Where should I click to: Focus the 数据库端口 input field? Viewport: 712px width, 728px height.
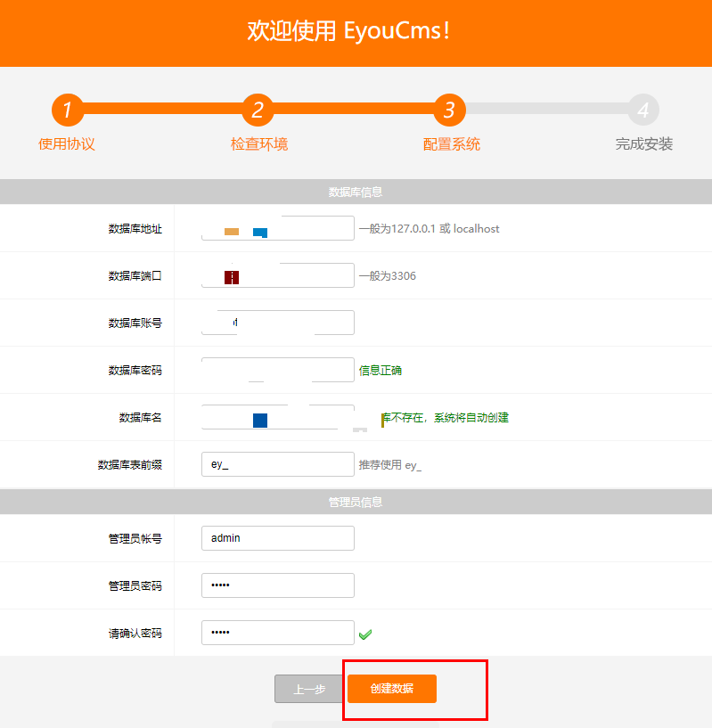pos(278,275)
